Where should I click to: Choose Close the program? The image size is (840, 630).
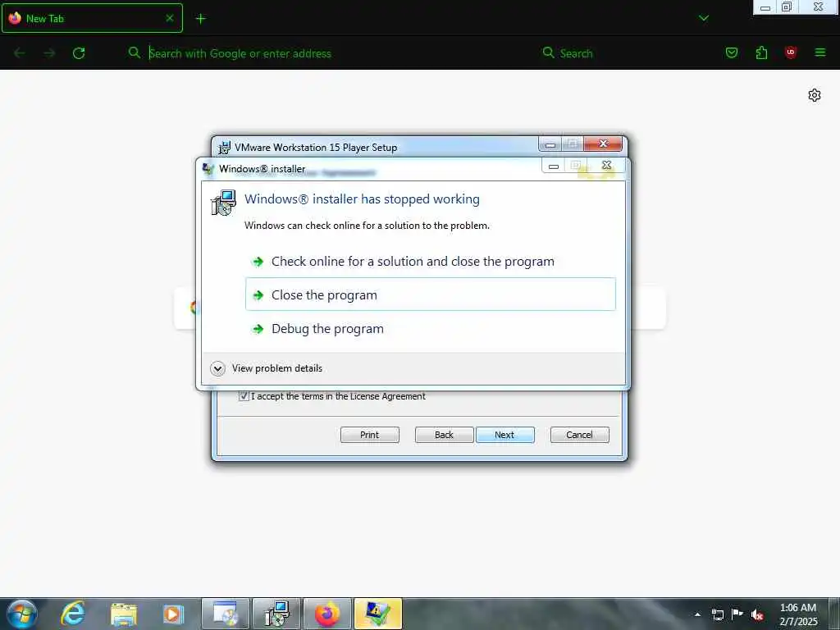[430, 294]
